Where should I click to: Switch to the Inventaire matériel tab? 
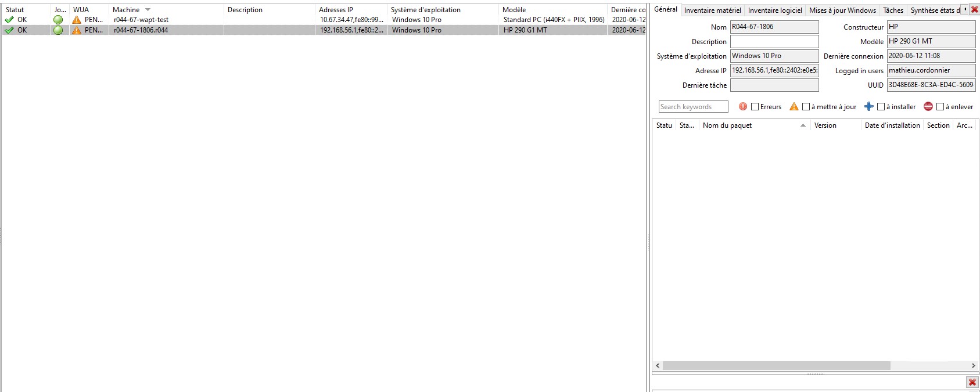(x=712, y=10)
